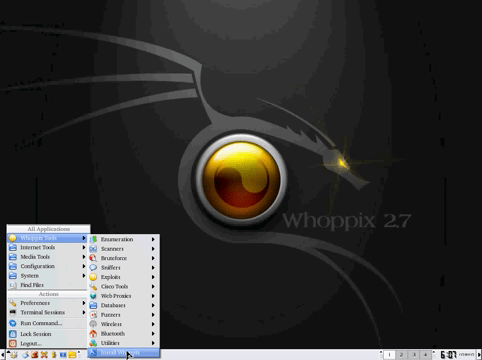Open the Sniffers menu entry
Image resolution: width=482 pixels, height=360 pixels.
point(124,267)
